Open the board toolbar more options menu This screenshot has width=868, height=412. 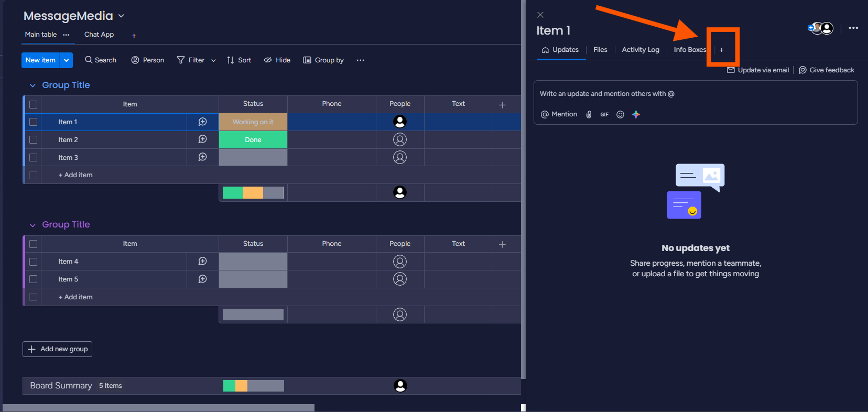coord(360,60)
